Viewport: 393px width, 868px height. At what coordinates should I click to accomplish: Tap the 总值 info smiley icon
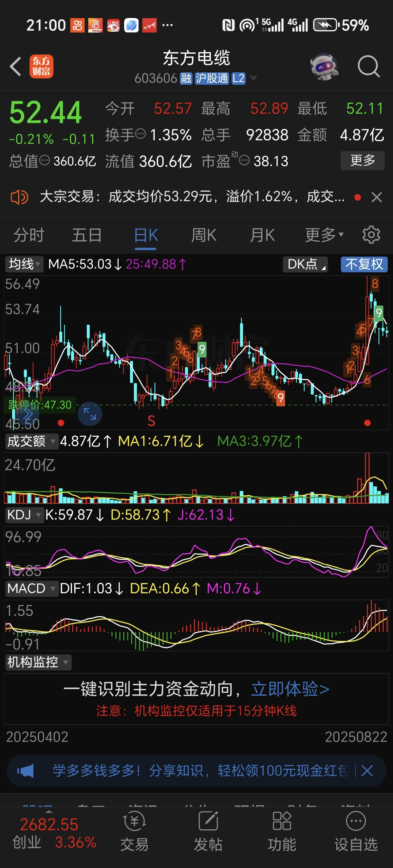(x=45, y=160)
